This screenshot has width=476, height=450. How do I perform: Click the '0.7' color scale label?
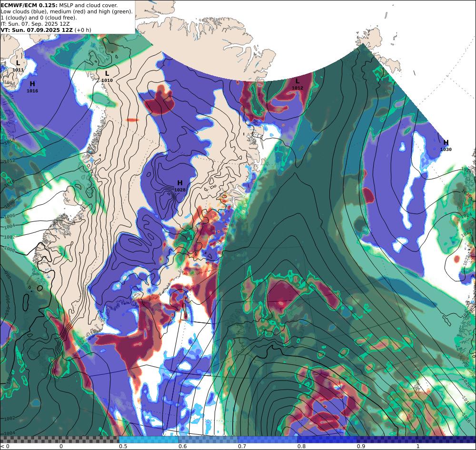(x=242, y=446)
